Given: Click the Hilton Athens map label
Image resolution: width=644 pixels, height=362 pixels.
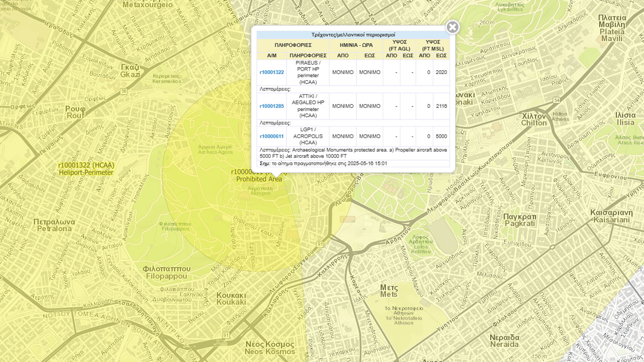Looking at the screenshot, I should 560,117.
